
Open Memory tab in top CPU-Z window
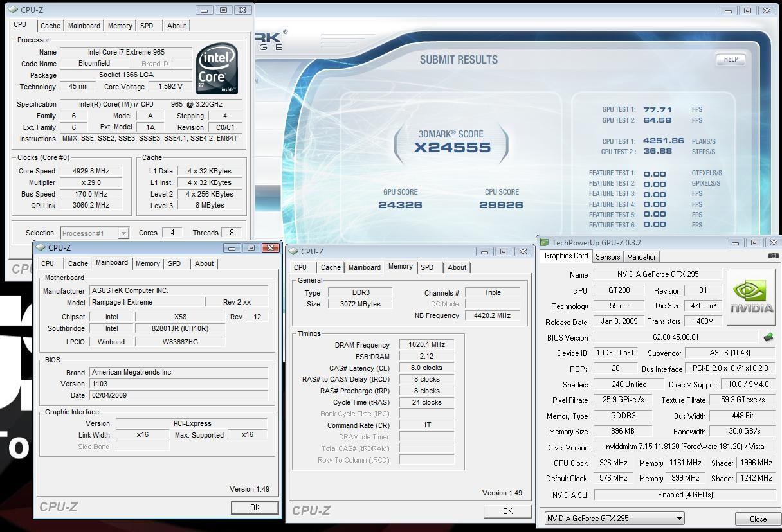pos(120,26)
